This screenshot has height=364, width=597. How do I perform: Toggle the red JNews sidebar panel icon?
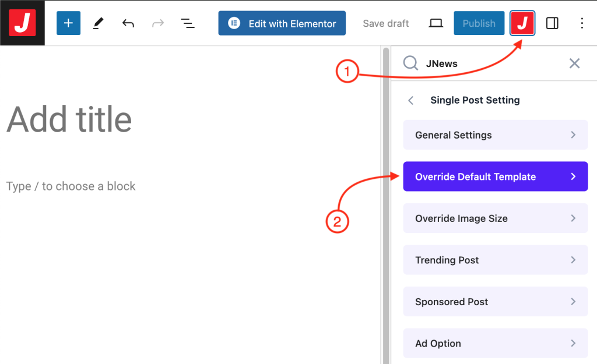click(x=523, y=23)
